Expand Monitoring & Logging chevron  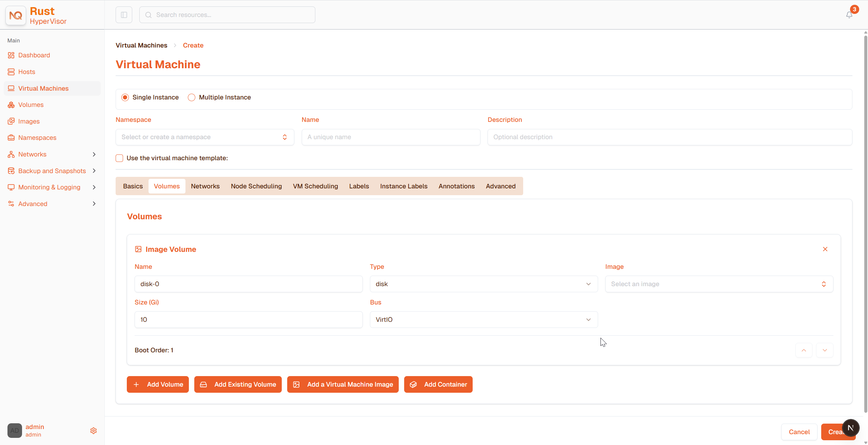[x=94, y=187]
